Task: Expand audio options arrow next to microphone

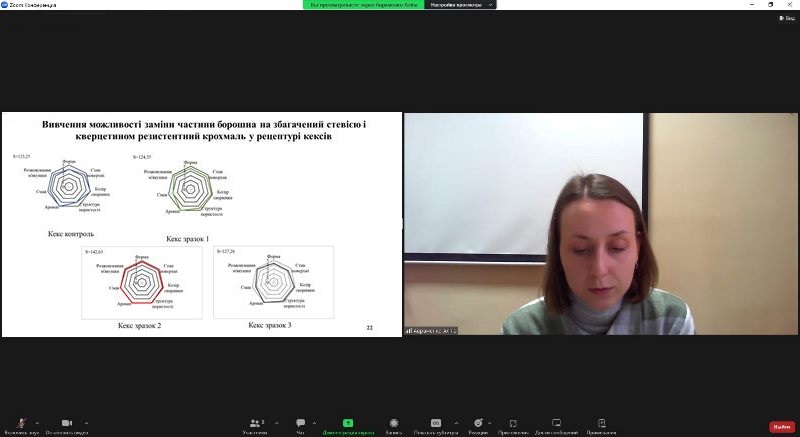Action: (x=37, y=423)
